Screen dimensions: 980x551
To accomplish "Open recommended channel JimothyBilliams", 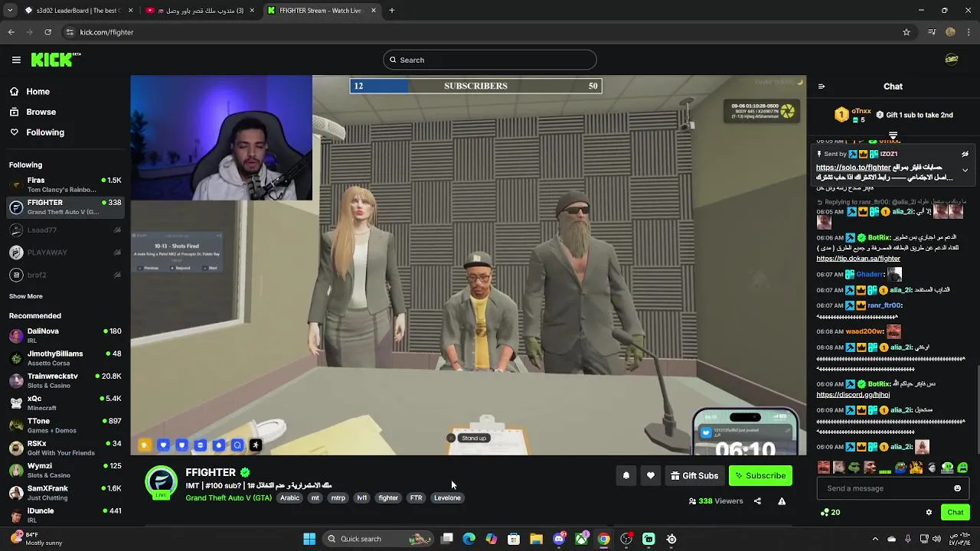I will (65, 358).
